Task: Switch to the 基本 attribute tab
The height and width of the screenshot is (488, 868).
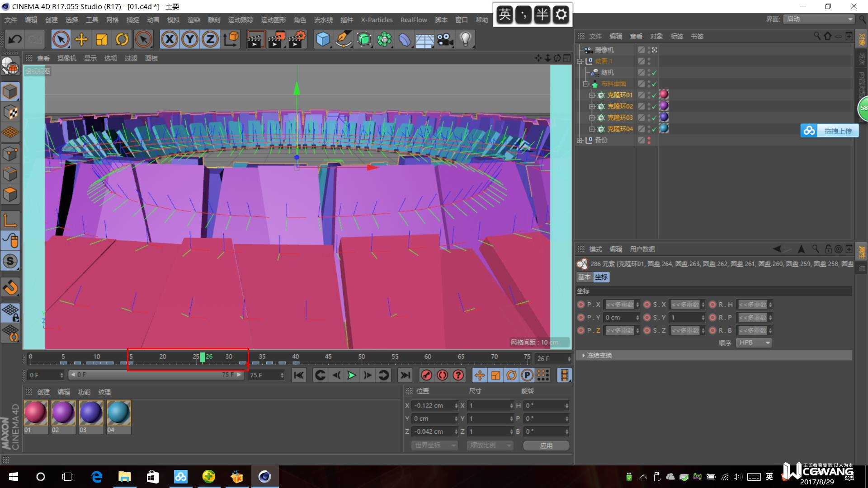Action: 584,277
